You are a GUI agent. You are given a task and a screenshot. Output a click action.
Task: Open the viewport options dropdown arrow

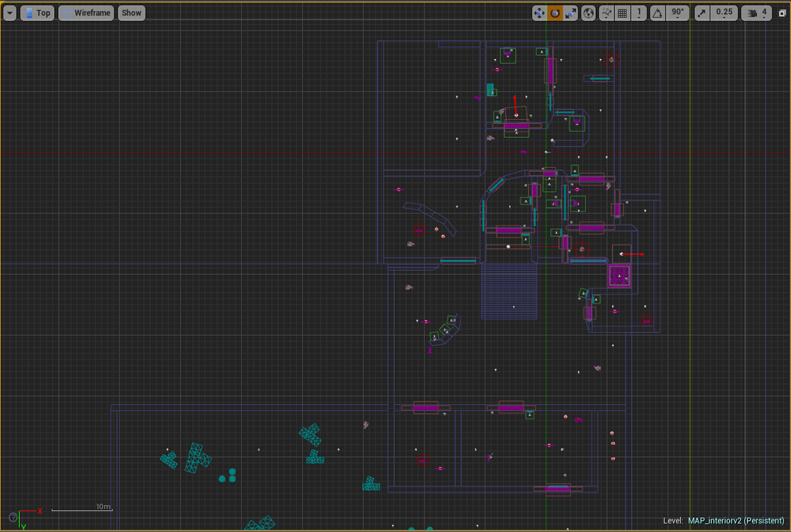tap(9, 13)
